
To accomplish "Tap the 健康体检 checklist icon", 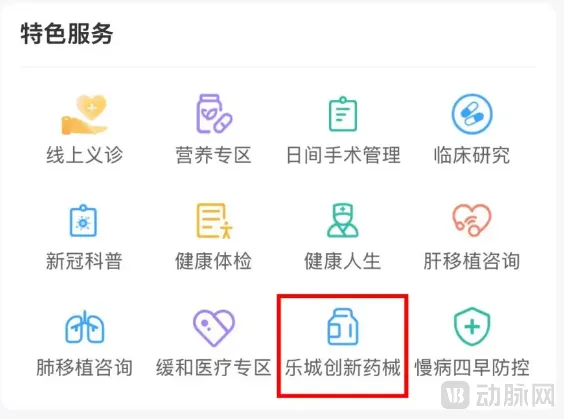I will coord(214,220).
